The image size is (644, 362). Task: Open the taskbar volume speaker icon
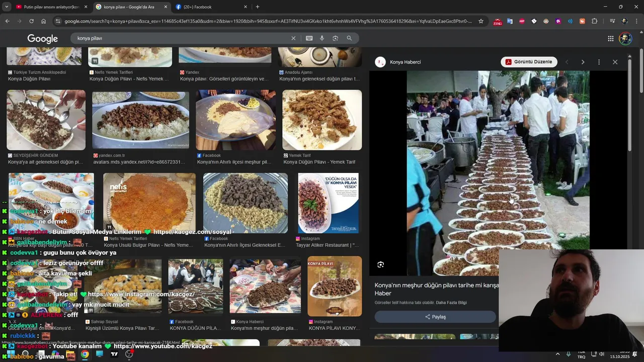602,354
